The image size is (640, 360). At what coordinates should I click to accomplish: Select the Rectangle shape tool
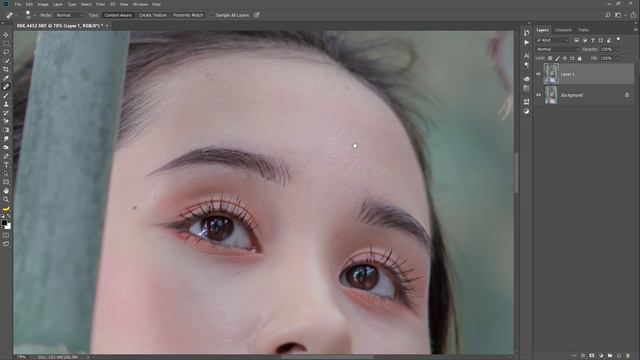point(6,182)
